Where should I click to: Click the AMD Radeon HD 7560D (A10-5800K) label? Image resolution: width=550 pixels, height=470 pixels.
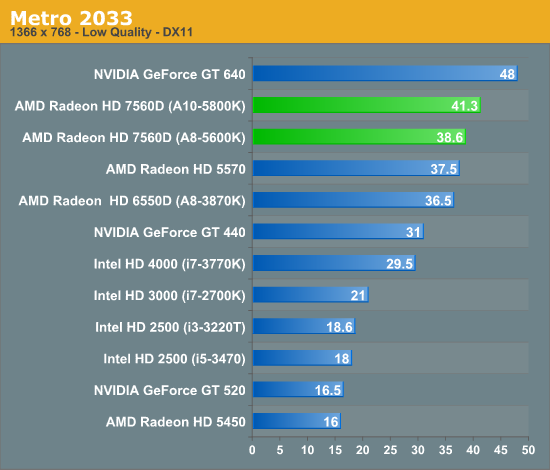[x=130, y=106]
